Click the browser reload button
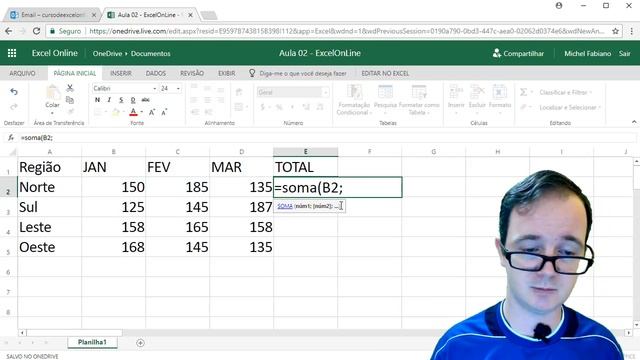 click(x=36, y=31)
